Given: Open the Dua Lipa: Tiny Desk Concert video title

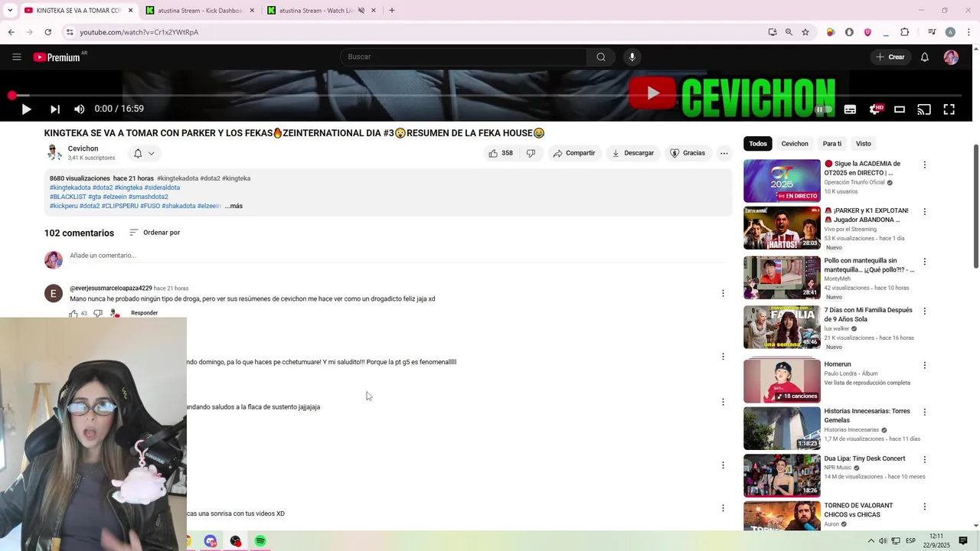Looking at the screenshot, I should click(864, 458).
